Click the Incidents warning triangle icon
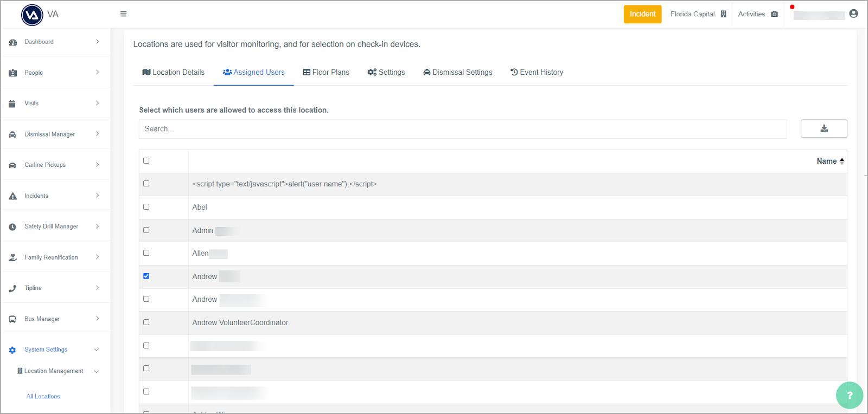The height and width of the screenshot is (414, 868). (x=12, y=196)
